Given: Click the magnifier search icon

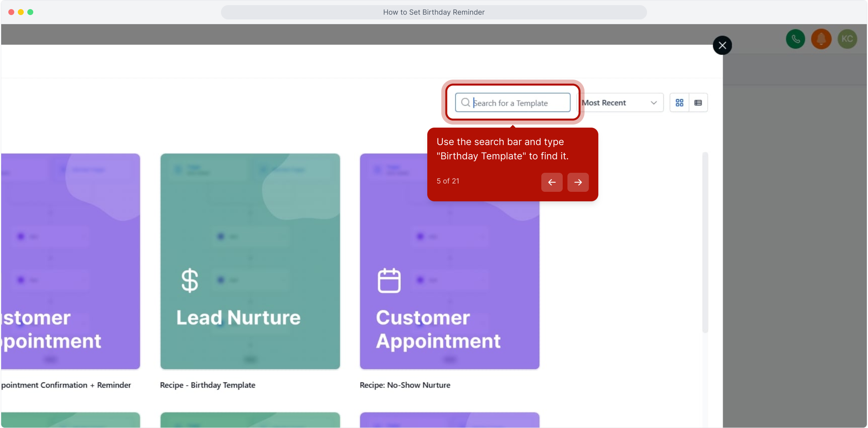Looking at the screenshot, I should pos(465,103).
